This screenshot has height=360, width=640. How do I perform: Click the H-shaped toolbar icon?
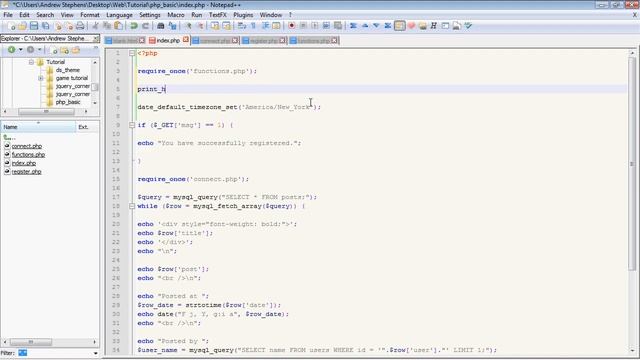(x=433, y=26)
